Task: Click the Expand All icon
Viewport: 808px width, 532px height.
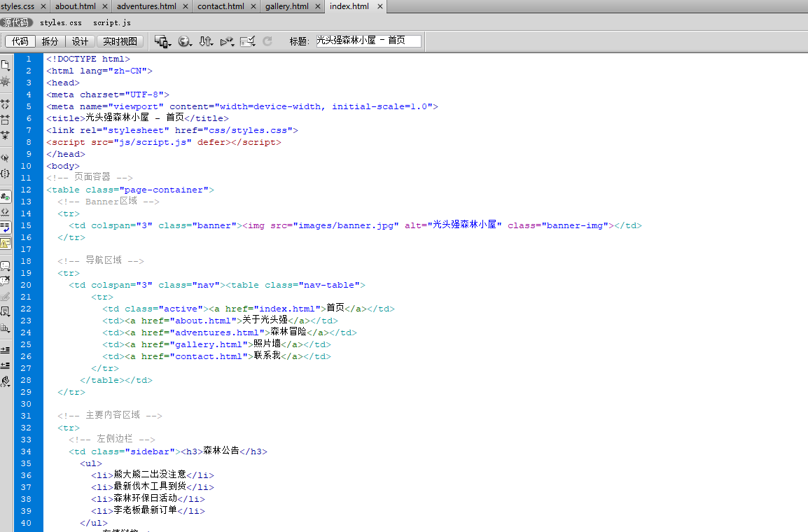Action: coord(5,135)
